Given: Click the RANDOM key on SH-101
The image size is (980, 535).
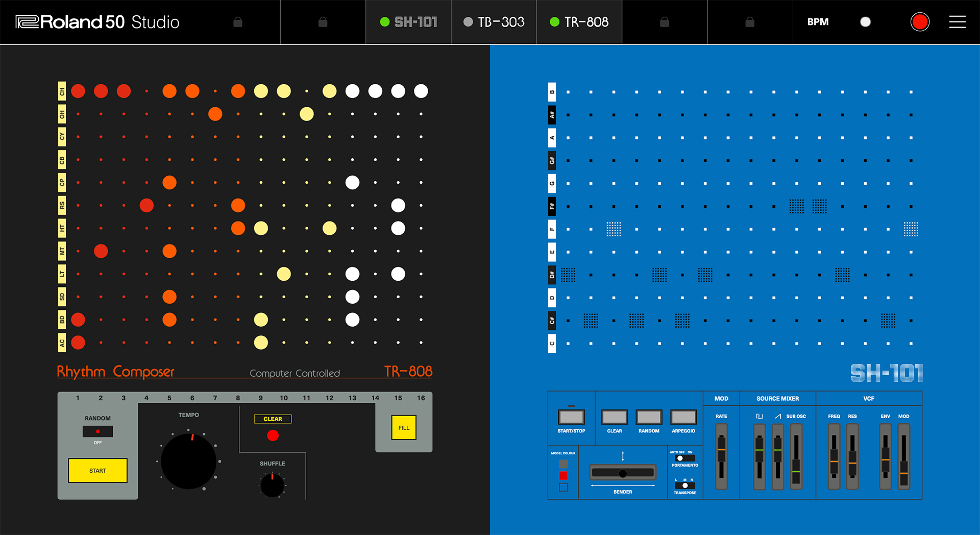Looking at the screenshot, I should (x=649, y=417).
